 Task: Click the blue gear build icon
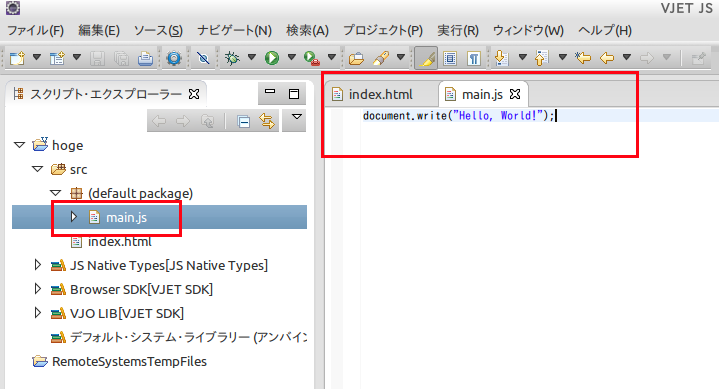pyautogui.click(x=174, y=58)
